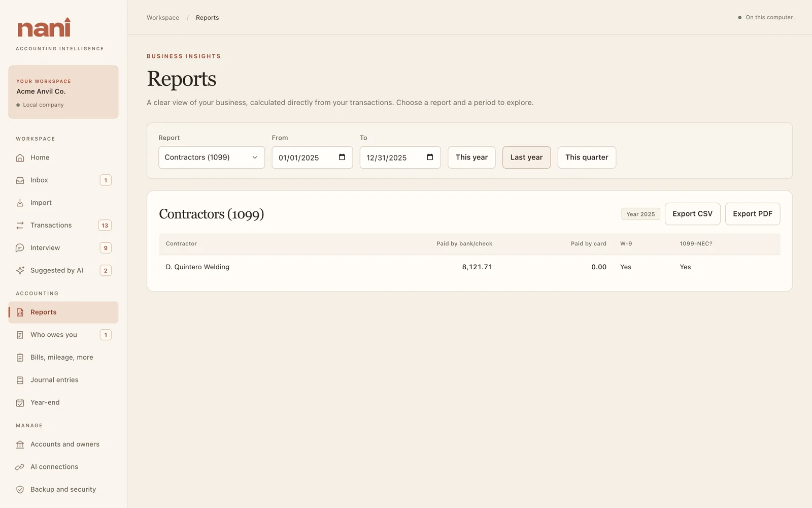Open the To date calendar picker

pyautogui.click(x=430, y=157)
